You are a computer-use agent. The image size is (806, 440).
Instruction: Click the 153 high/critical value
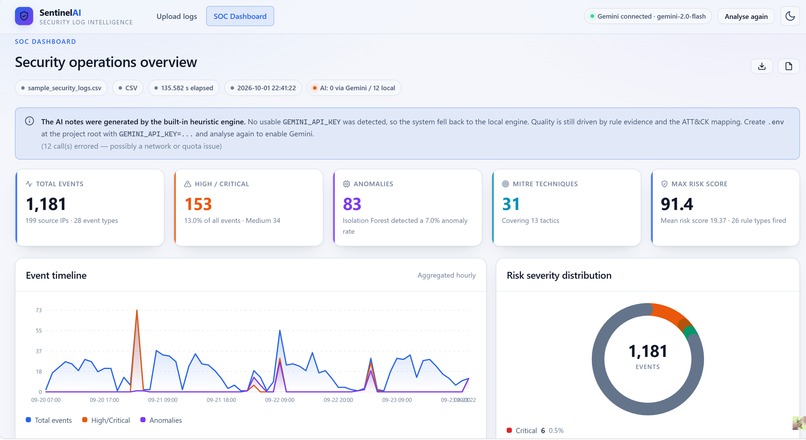198,204
